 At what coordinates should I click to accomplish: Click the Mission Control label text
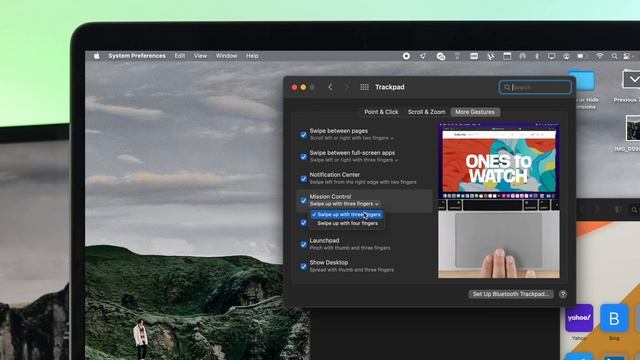pos(330,196)
